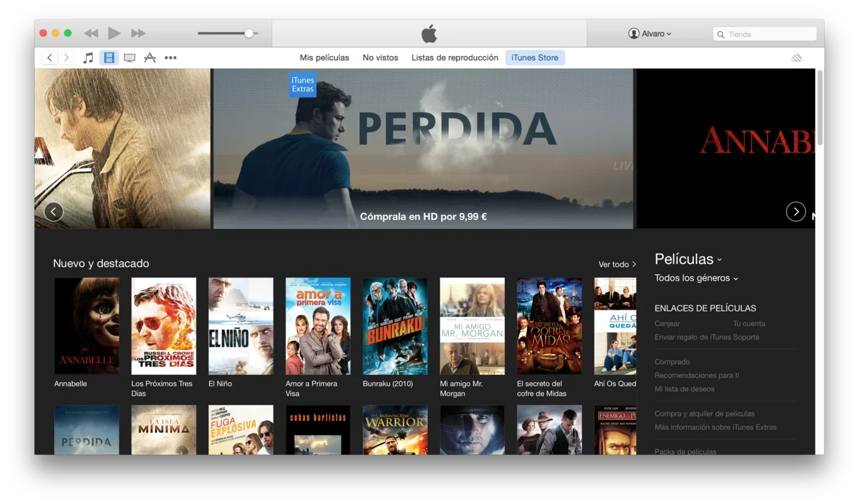Open El secreto del cofre de Midas poster
The width and height of the screenshot is (859, 504).
coord(550,326)
